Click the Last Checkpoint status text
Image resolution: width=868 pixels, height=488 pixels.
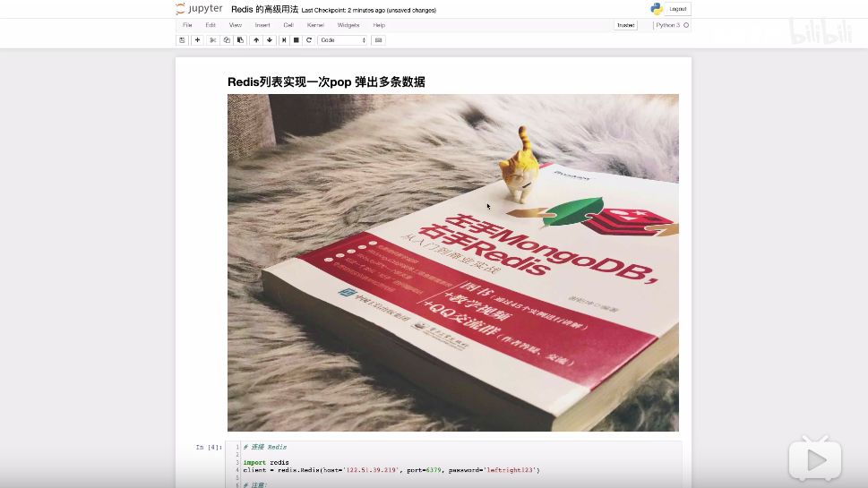tap(369, 10)
